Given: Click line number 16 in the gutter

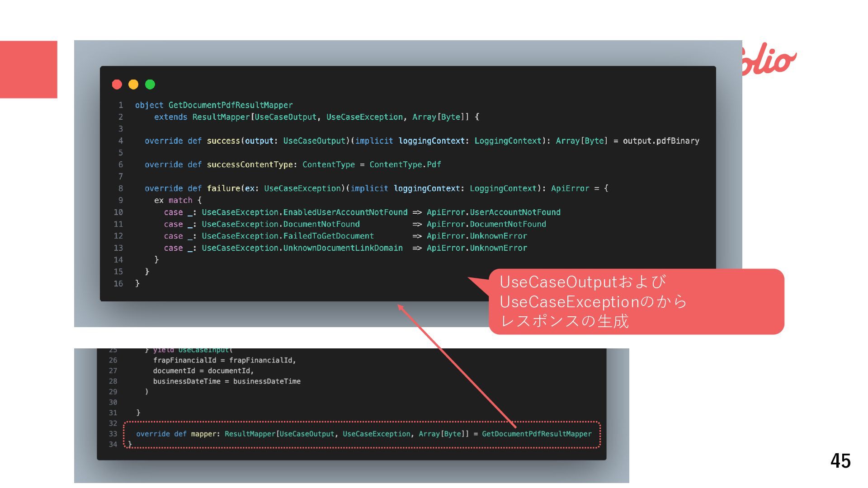Looking at the screenshot, I should (118, 284).
